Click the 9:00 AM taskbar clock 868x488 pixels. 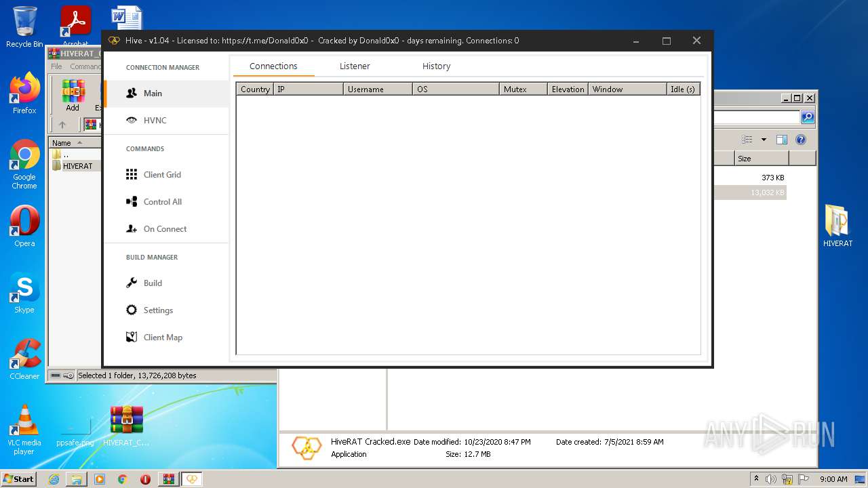tap(833, 479)
